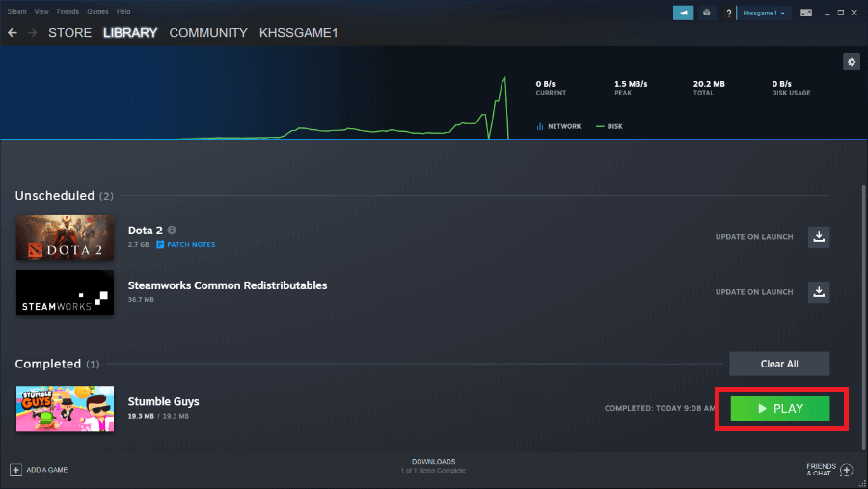Play Stumble Guys
The image size is (868, 489).
(780, 409)
